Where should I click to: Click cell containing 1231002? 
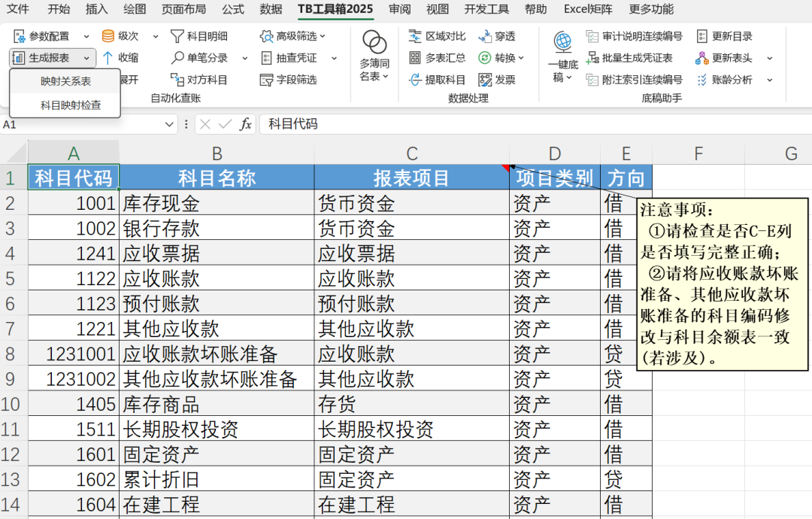[74, 379]
